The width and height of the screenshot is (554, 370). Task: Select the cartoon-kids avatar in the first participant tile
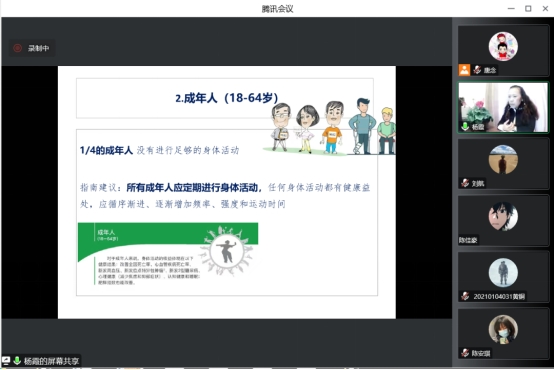[503, 46]
